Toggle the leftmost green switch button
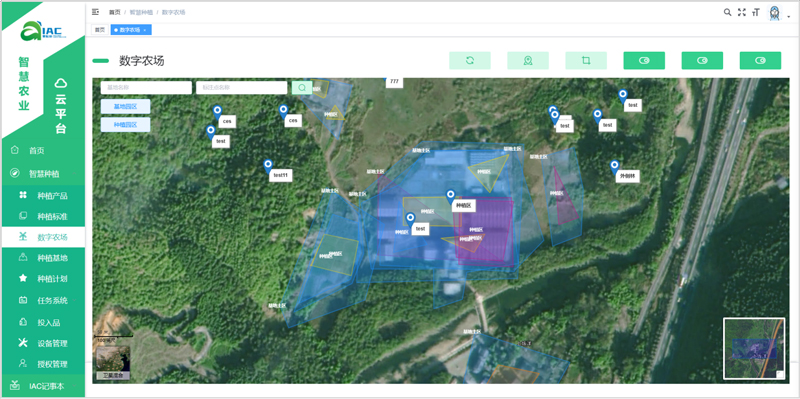800x399 pixels. pyautogui.click(x=644, y=60)
